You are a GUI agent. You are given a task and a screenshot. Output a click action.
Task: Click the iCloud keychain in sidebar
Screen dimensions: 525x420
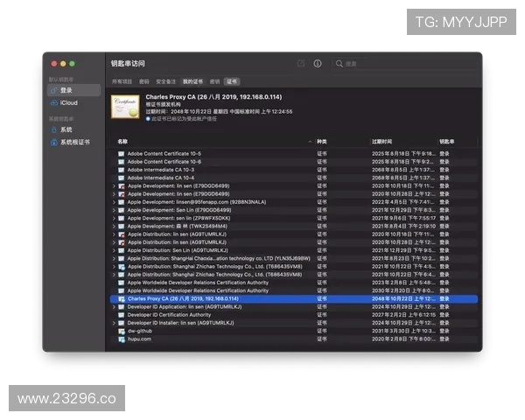(x=68, y=102)
